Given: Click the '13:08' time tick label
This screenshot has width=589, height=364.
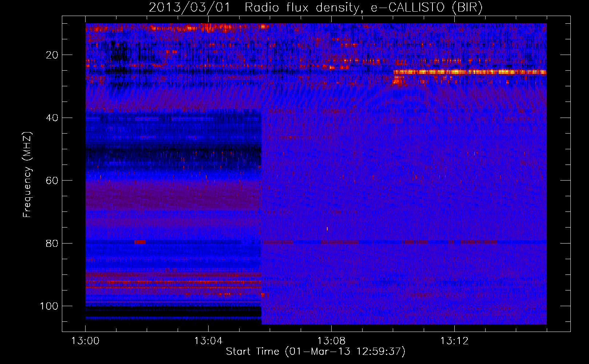Looking at the screenshot, I should [x=331, y=341].
